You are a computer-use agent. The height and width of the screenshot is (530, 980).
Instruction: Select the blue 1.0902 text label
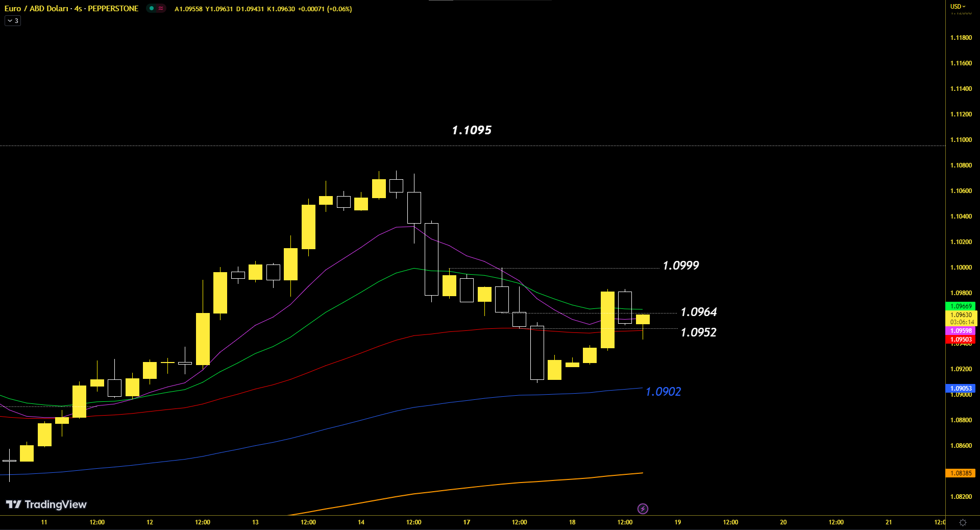663,392
